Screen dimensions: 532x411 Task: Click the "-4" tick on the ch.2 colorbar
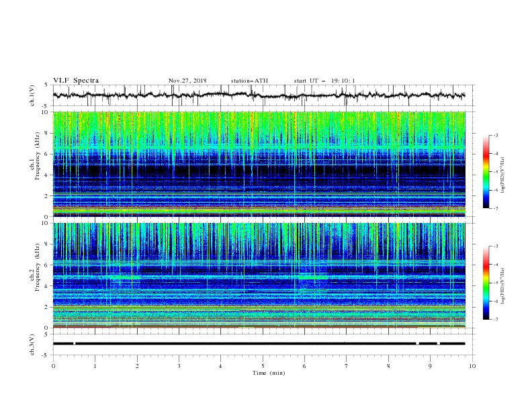click(495, 265)
